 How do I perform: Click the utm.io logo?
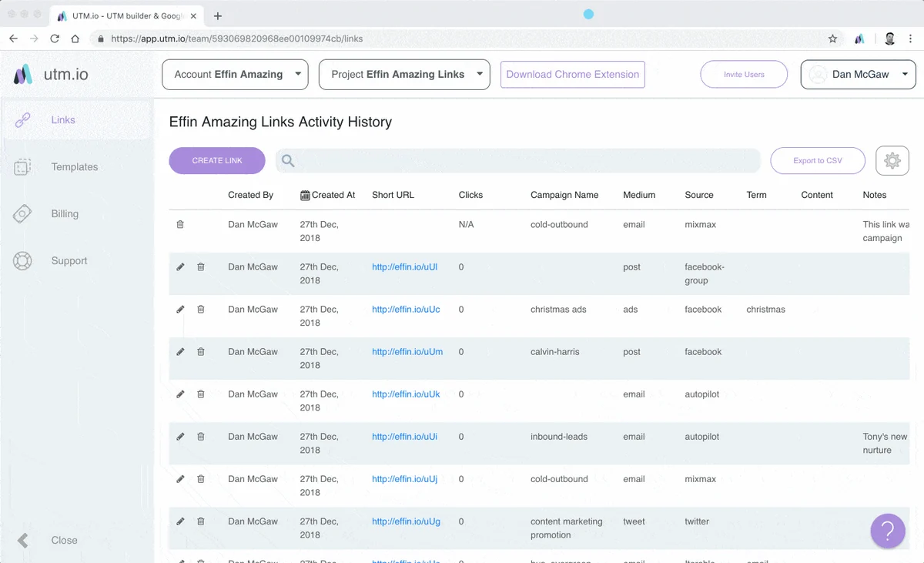51,74
